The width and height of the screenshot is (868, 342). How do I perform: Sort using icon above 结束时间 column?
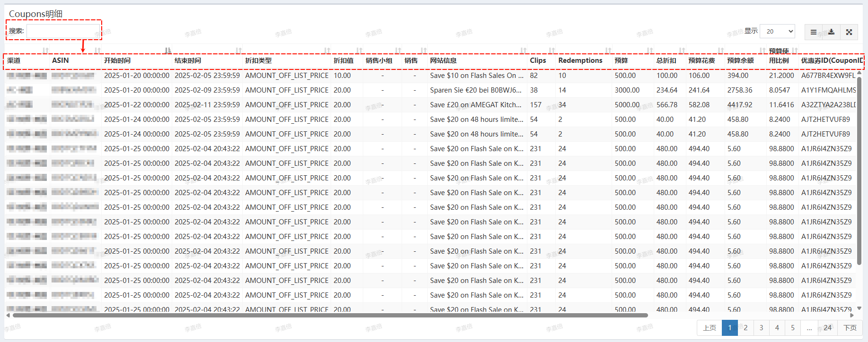[238, 51]
